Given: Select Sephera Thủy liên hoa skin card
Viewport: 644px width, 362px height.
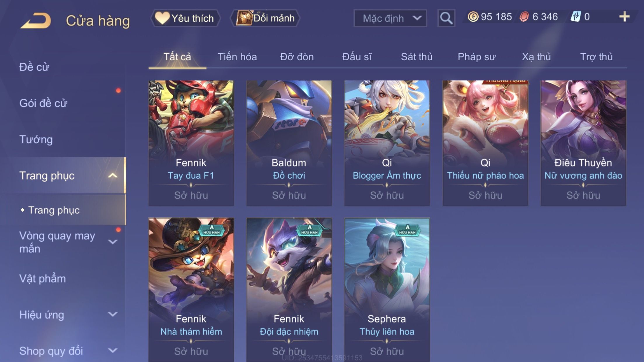Looking at the screenshot, I should pos(387,290).
